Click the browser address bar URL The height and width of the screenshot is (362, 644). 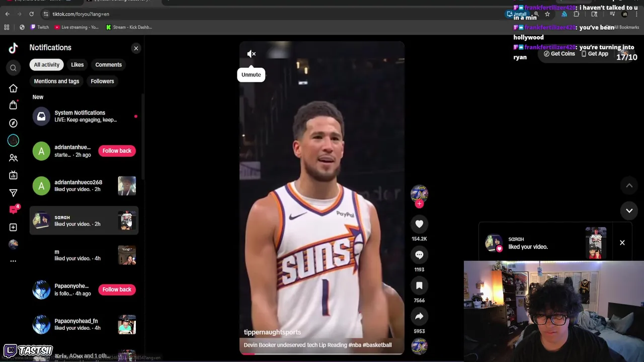pos(80,14)
